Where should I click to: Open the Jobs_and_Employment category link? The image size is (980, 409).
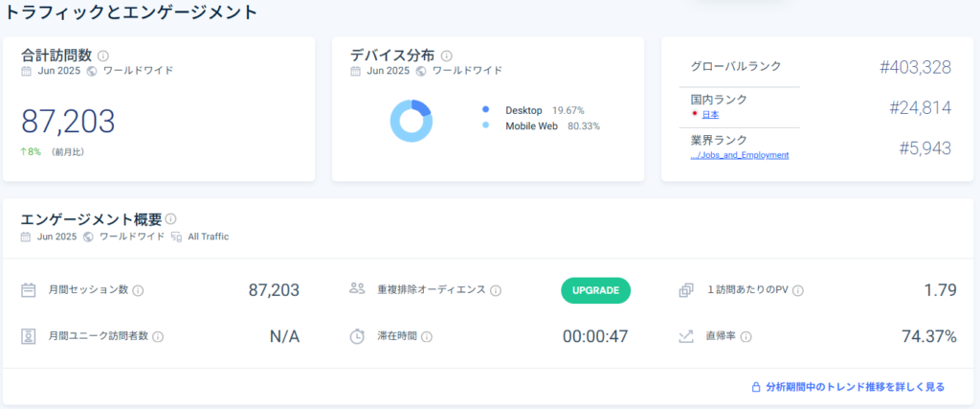740,155
